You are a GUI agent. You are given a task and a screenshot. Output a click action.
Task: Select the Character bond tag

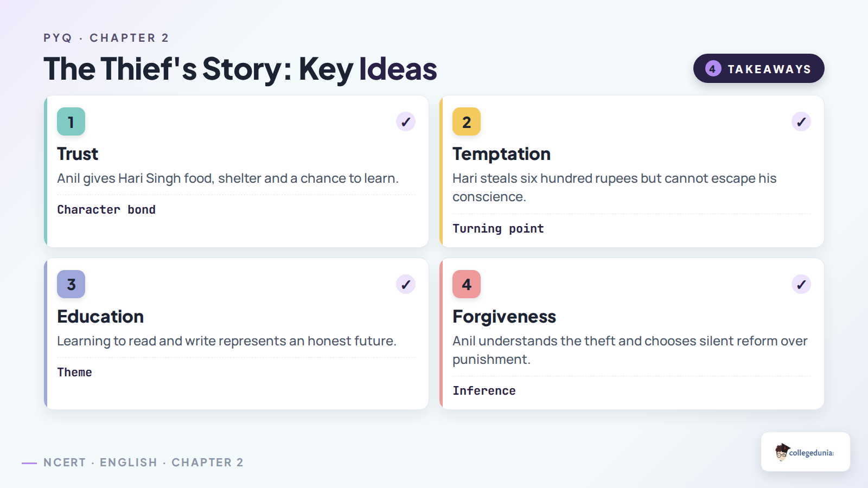106,210
